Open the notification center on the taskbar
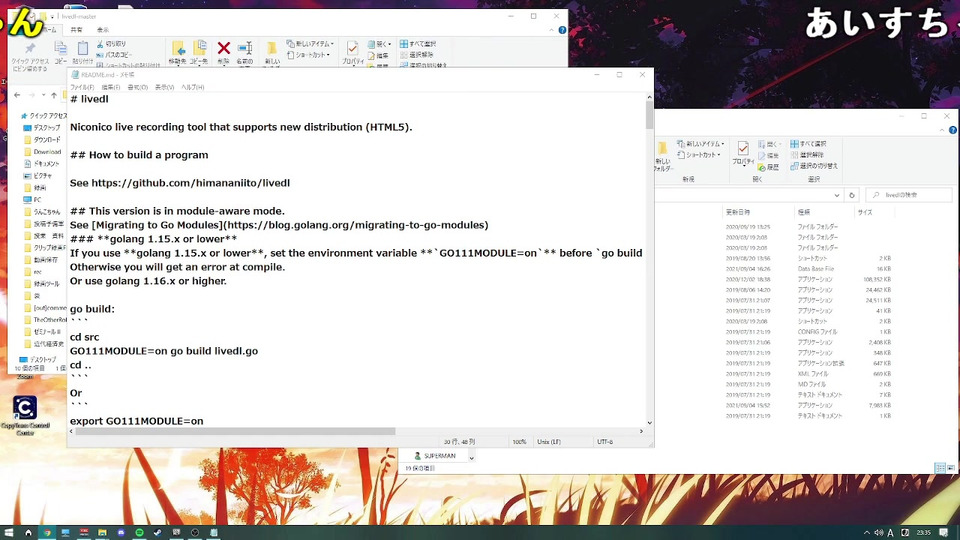Viewport: 960px width, 540px height. tap(944, 533)
